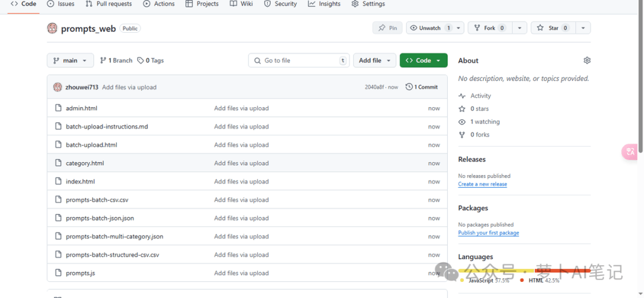644x298 pixels.
Task: Open the main branch selector
Action: pyautogui.click(x=70, y=60)
